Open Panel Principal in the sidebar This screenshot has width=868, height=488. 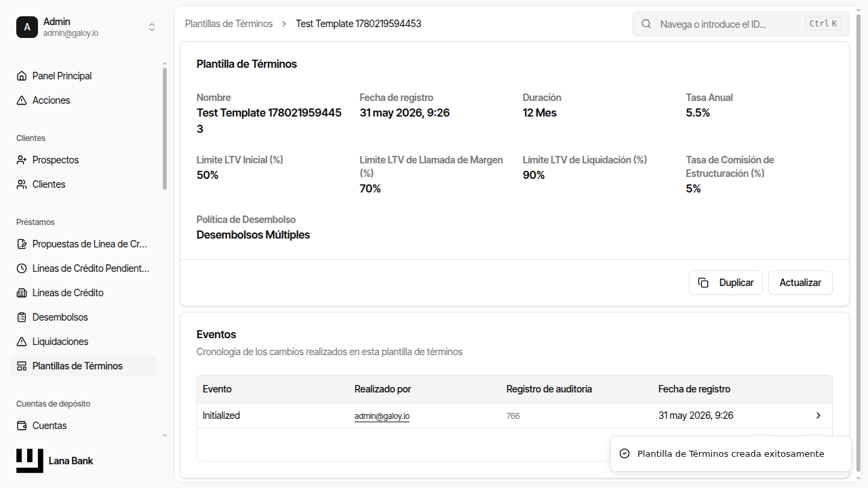click(83, 76)
